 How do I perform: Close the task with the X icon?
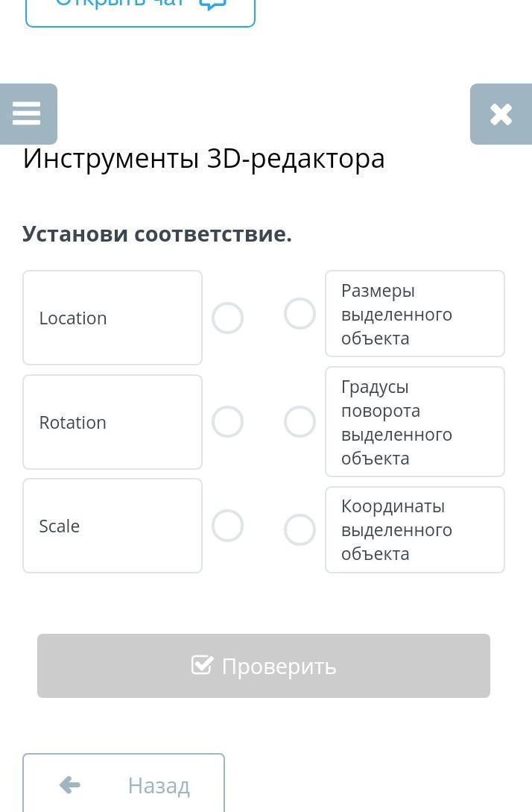coord(501,114)
